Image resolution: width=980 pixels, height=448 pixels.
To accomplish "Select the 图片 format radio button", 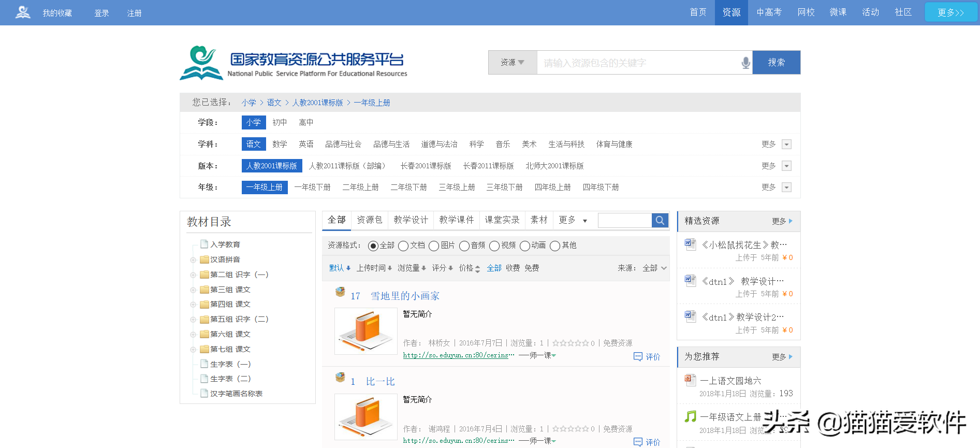I will coord(434,245).
